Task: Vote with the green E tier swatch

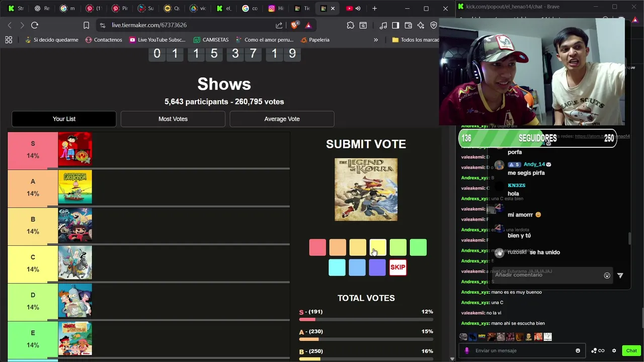Action: pyautogui.click(x=418, y=247)
